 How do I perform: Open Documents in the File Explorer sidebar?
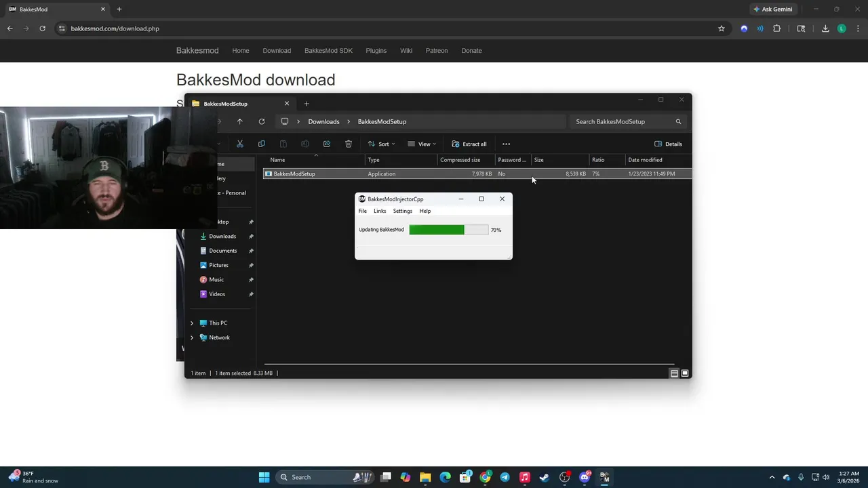(x=223, y=251)
